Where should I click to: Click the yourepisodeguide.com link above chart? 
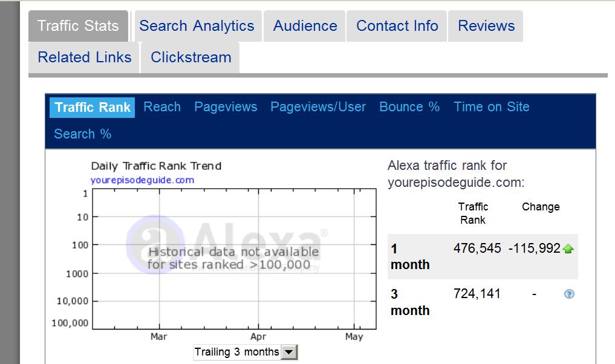tap(142, 180)
